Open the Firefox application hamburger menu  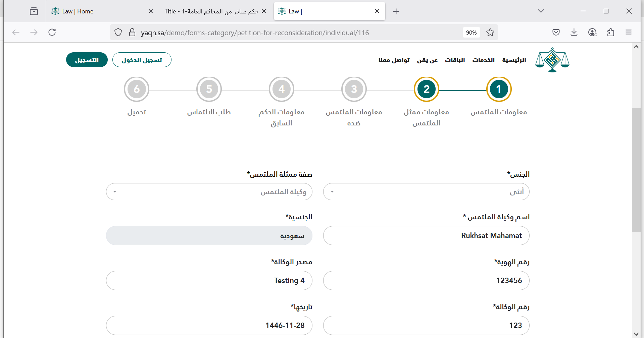(629, 33)
